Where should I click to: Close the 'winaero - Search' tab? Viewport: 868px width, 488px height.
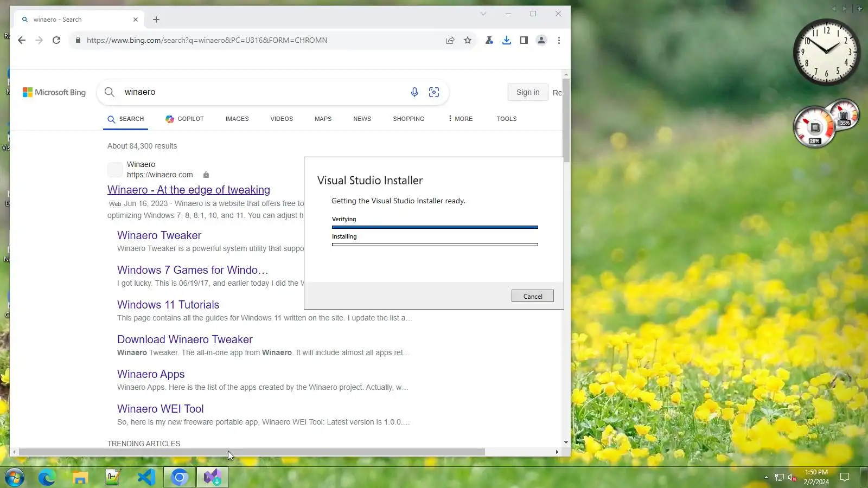pos(136,20)
